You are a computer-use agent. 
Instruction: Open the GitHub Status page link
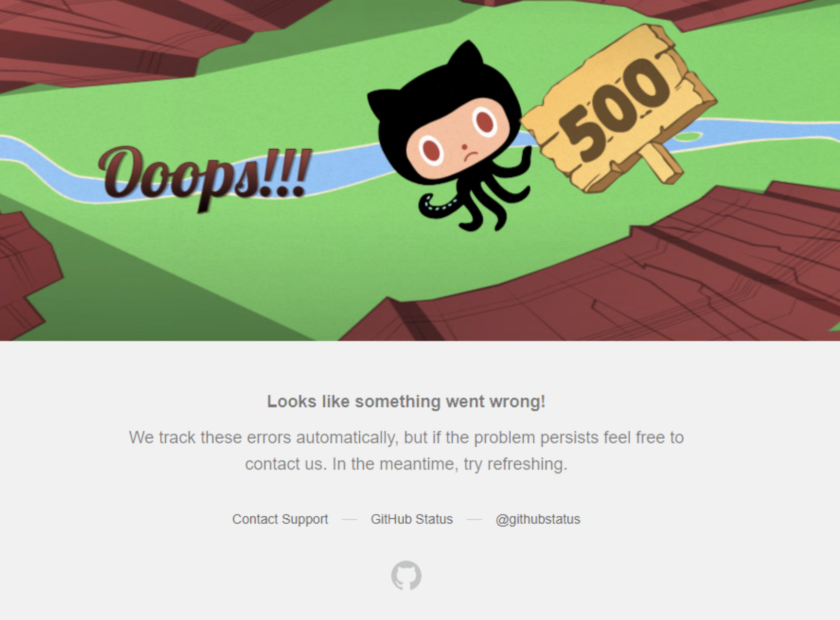(x=412, y=519)
